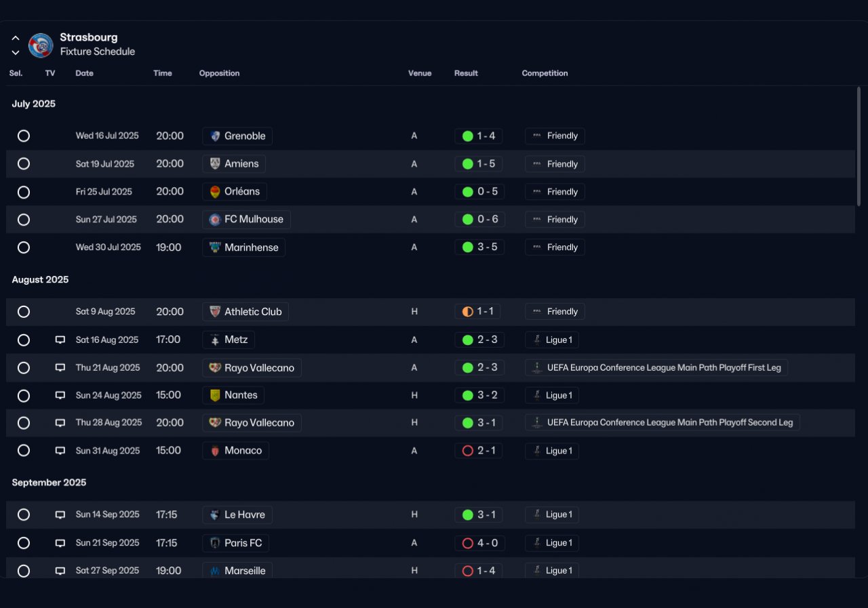This screenshot has width=868, height=608.
Task: Click the Strasbourg club crest icon
Action: [x=41, y=45]
